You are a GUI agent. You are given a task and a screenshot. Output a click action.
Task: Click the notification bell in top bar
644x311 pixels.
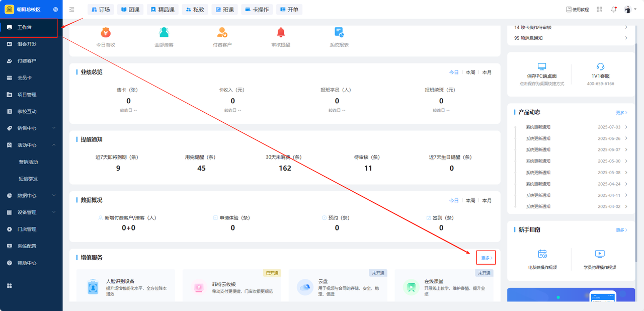[613, 10]
